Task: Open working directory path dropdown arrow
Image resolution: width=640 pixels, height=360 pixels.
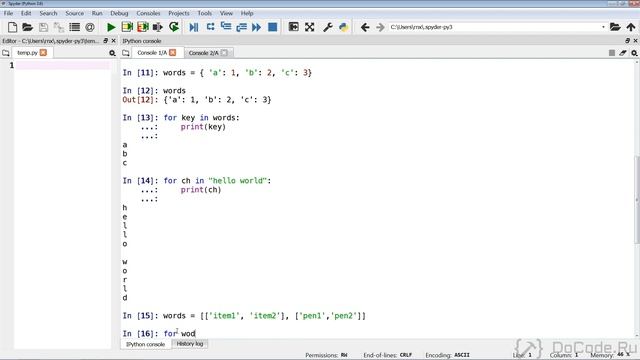Action: click(603, 27)
